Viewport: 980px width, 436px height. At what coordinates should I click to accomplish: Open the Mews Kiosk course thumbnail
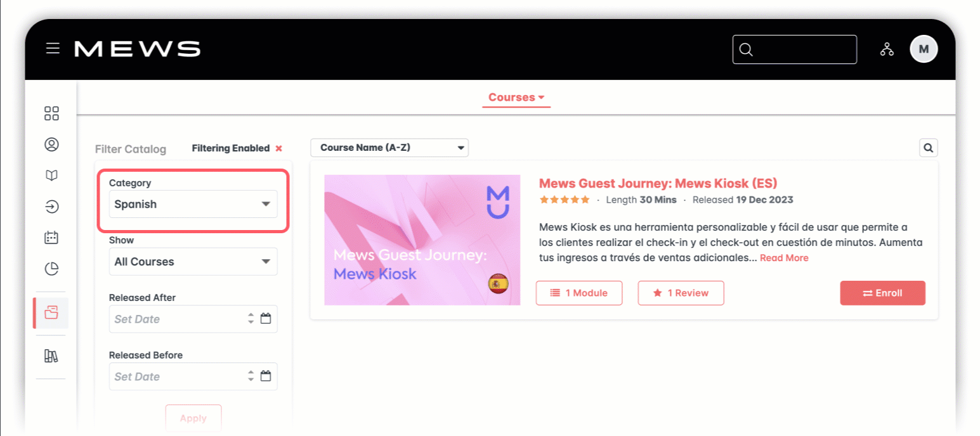tap(422, 240)
